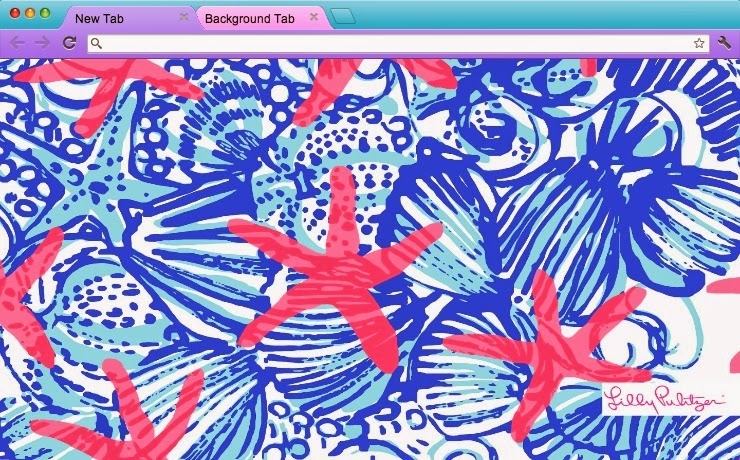Open a new tab with the new-tab button

click(x=343, y=17)
